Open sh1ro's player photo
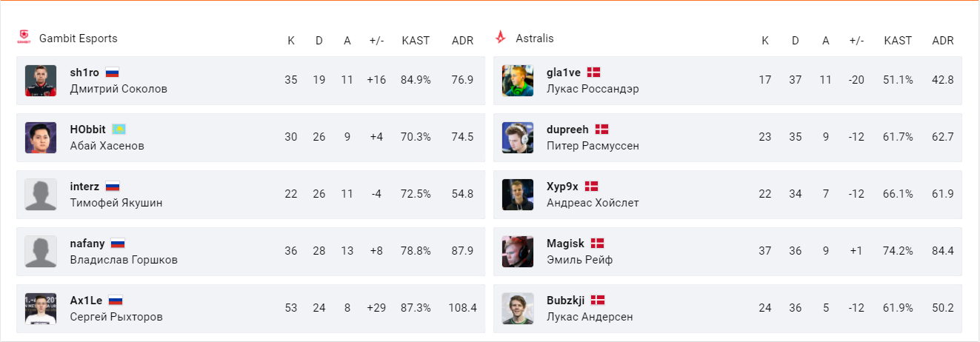Viewport: 980px width, 342px height. pyautogui.click(x=41, y=80)
